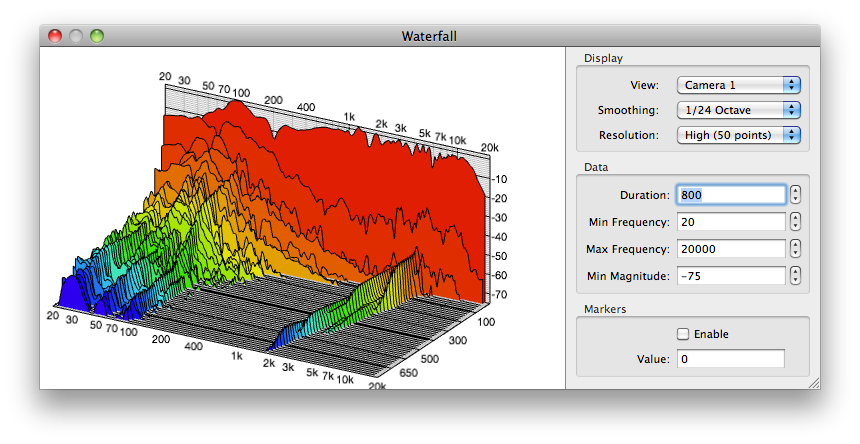Click the Min Frequency input field
The width and height of the screenshot is (860, 444).
731,222
